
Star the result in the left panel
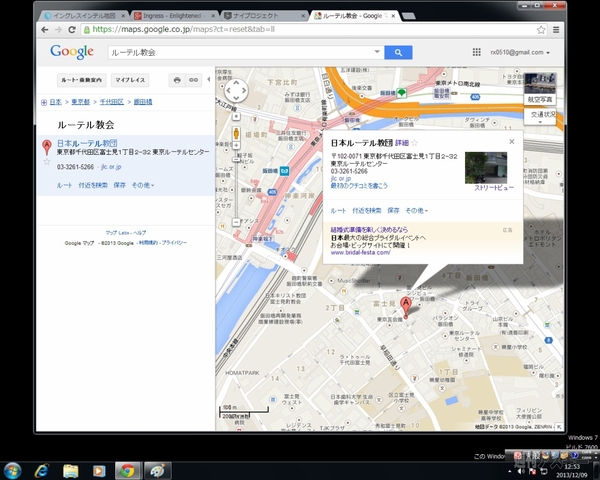tap(47, 162)
